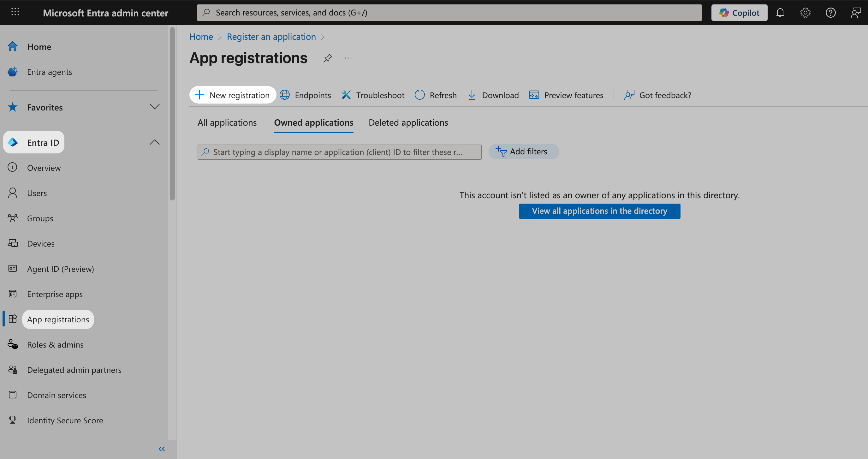This screenshot has width=868, height=459.
Task: Click the feedback person icon in header
Action: [x=856, y=12]
